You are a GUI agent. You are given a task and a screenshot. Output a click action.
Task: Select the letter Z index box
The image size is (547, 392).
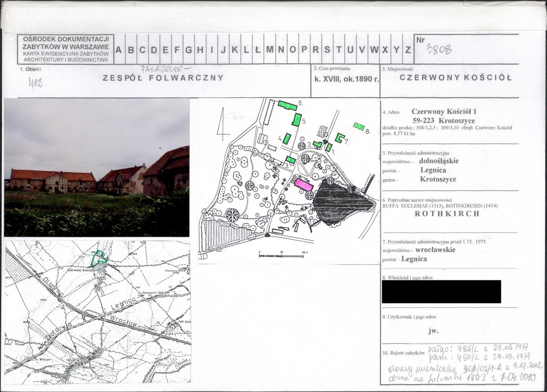click(408, 49)
